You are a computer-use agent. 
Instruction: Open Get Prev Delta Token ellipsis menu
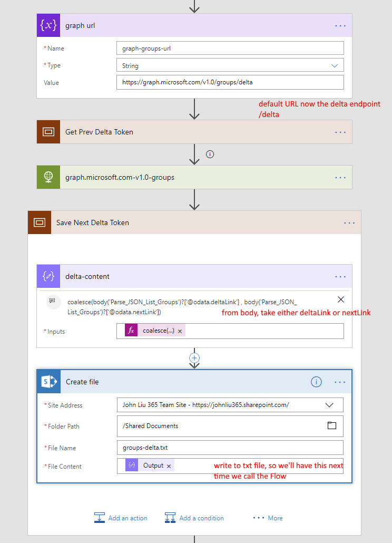click(340, 132)
